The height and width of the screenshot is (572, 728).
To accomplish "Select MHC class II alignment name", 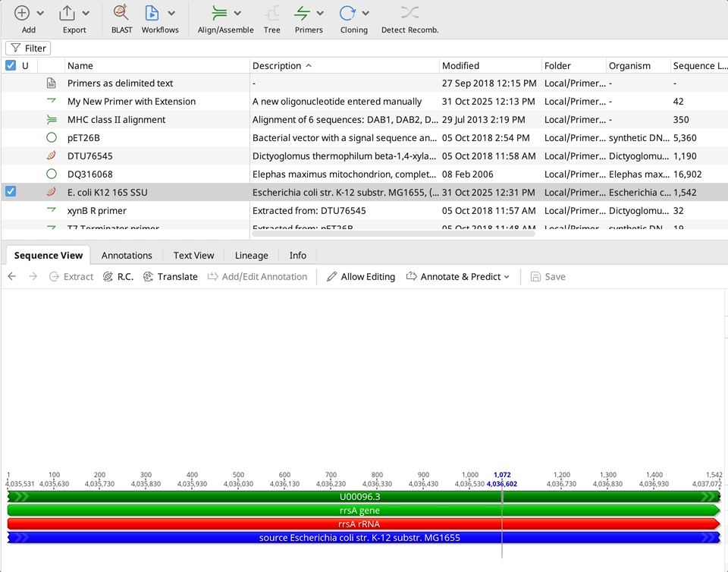I will click(117, 120).
